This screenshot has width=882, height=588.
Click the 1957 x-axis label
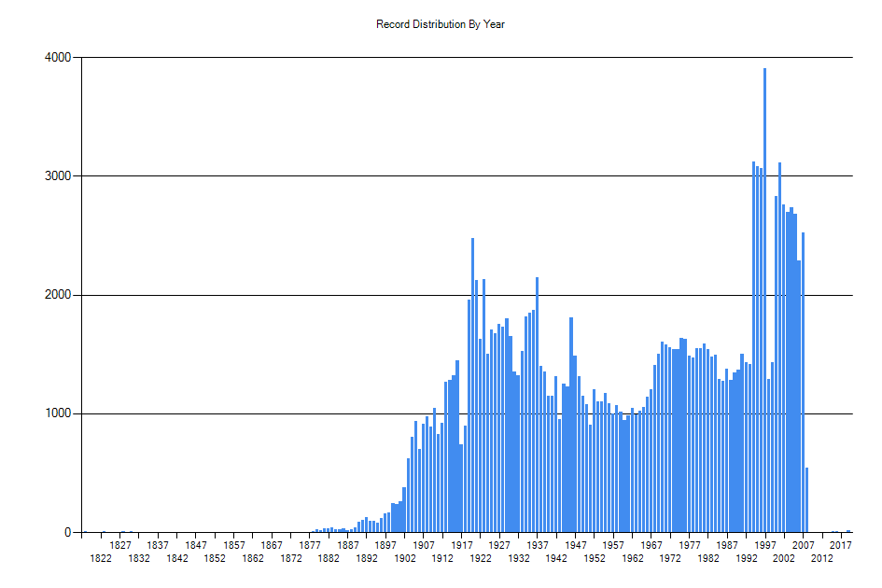coord(613,545)
